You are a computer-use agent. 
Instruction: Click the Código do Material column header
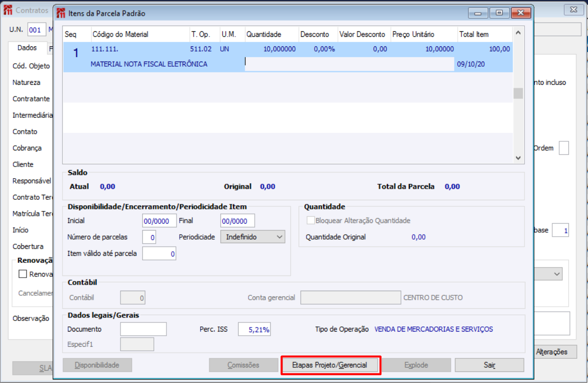[x=141, y=34]
